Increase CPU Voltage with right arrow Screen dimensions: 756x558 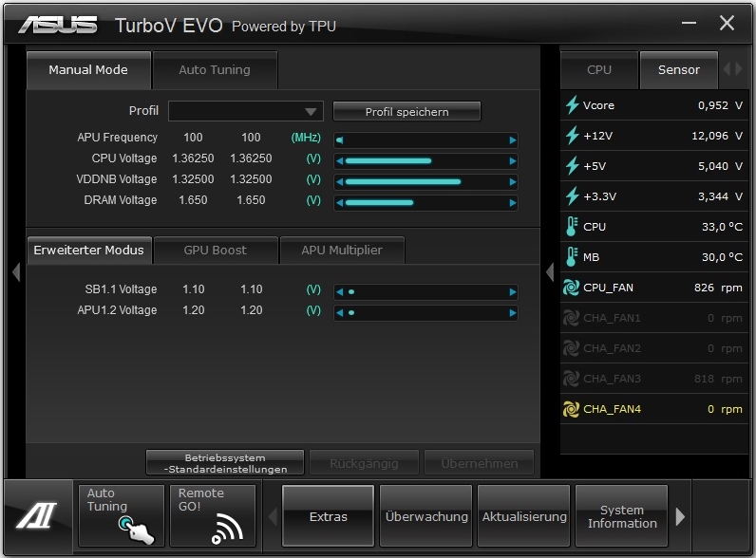tap(513, 161)
